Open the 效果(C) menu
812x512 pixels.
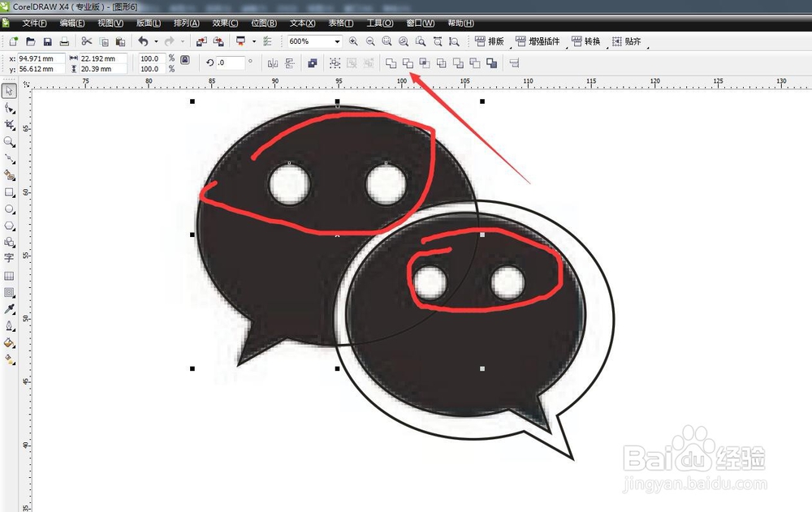(x=225, y=24)
